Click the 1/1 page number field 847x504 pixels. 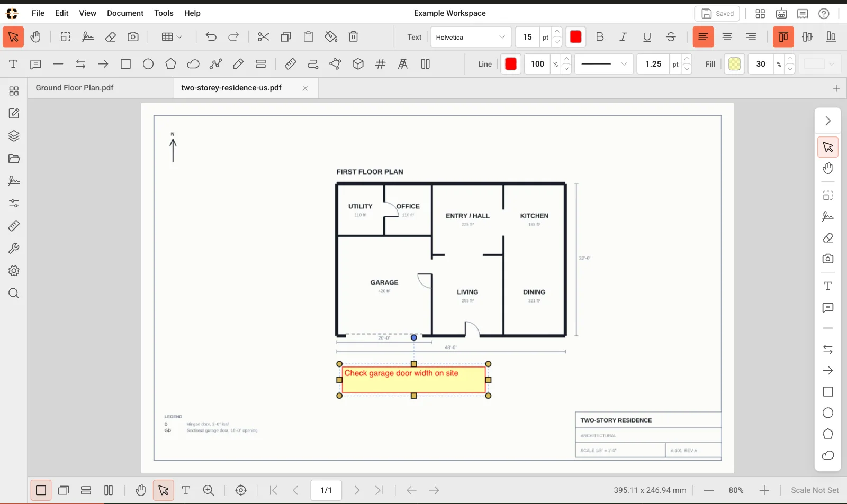[x=326, y=490]
